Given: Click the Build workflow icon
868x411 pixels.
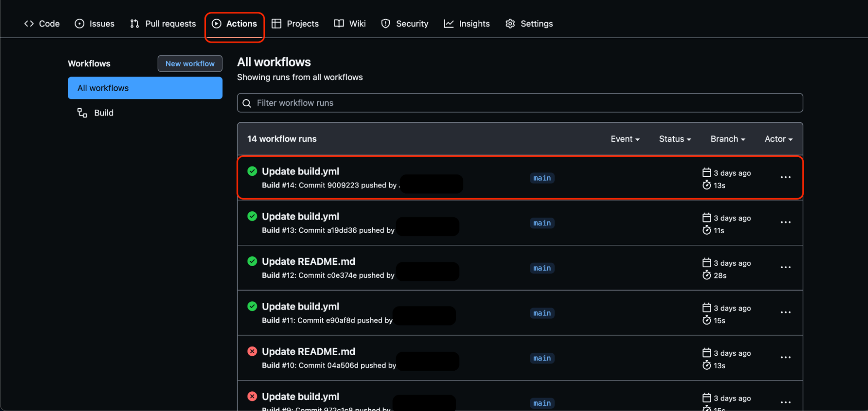Looking at the screenshot, I should point(82,113).
